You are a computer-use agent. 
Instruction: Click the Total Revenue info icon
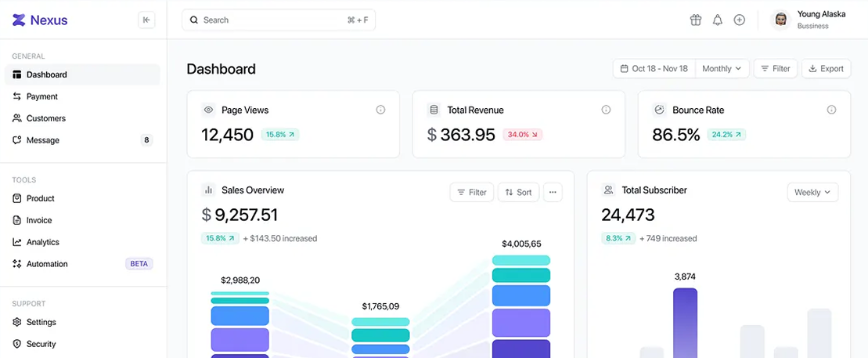[606, 110]
